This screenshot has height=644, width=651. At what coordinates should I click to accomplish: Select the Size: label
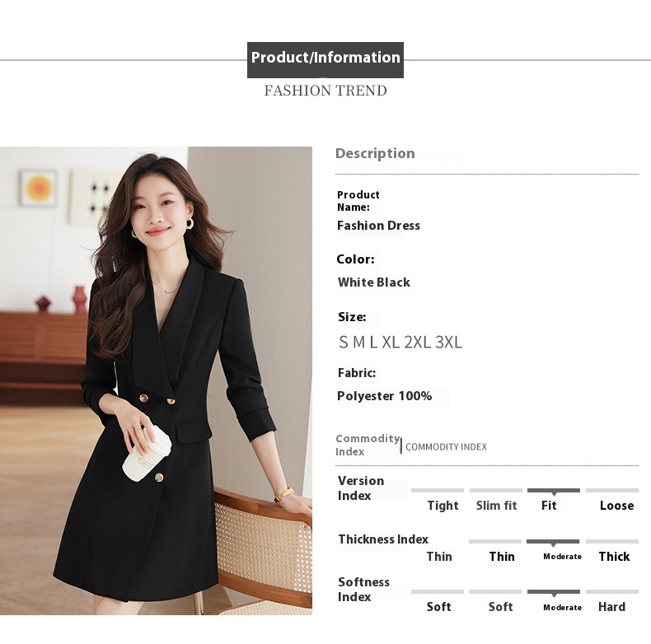[x=352, y=316]
